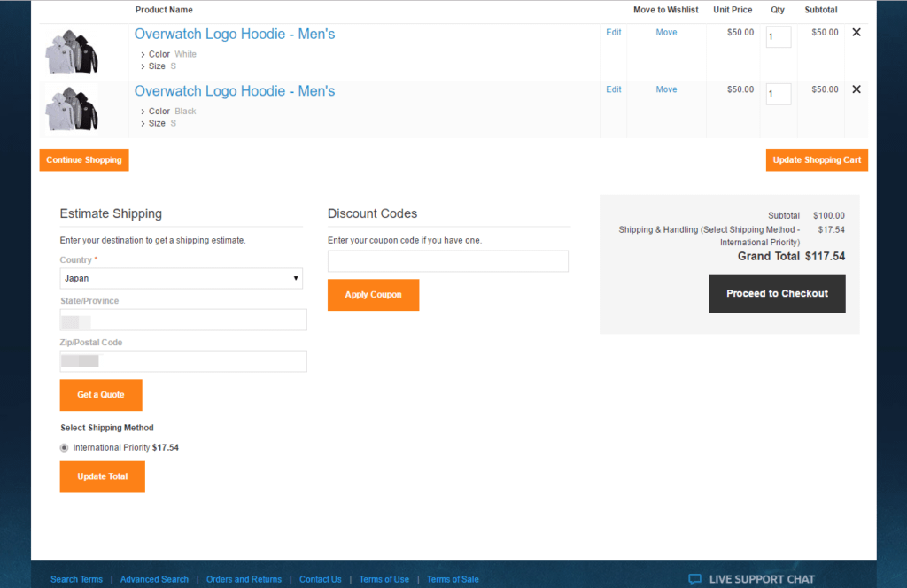The width and height of the screenshot is (907, 588).
Task: Click the Black color value text
Action: (185, 112)
